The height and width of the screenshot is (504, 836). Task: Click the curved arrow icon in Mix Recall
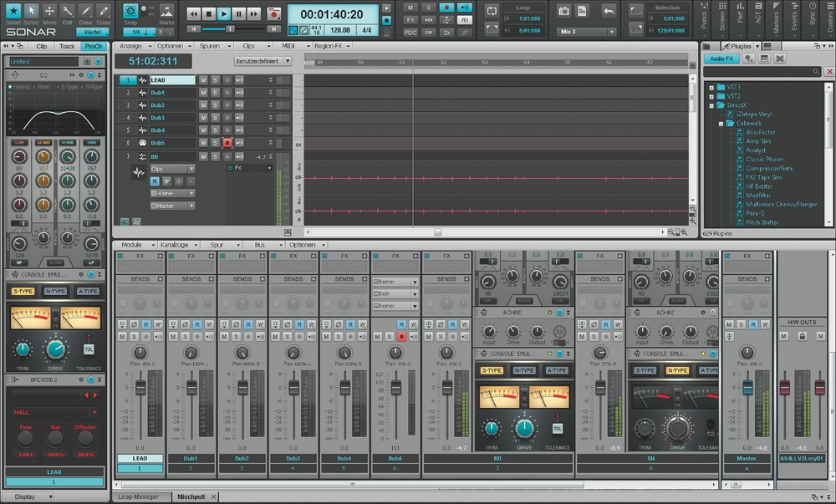(x=609, y=11)
